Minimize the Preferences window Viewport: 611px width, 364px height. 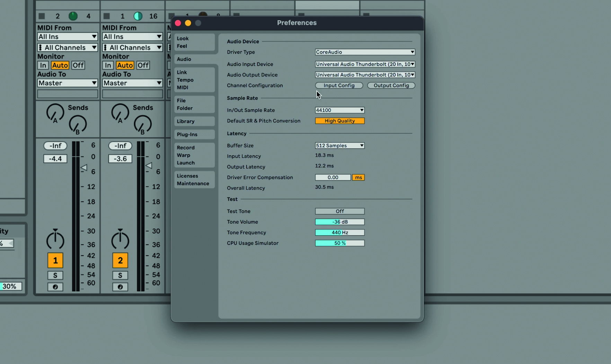pyautogui.click(x=188, y=23)
